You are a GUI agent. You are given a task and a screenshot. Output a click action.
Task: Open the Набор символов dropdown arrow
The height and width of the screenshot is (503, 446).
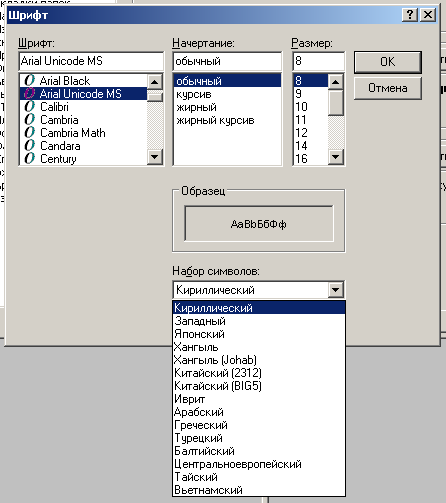(x=336, y=290)
